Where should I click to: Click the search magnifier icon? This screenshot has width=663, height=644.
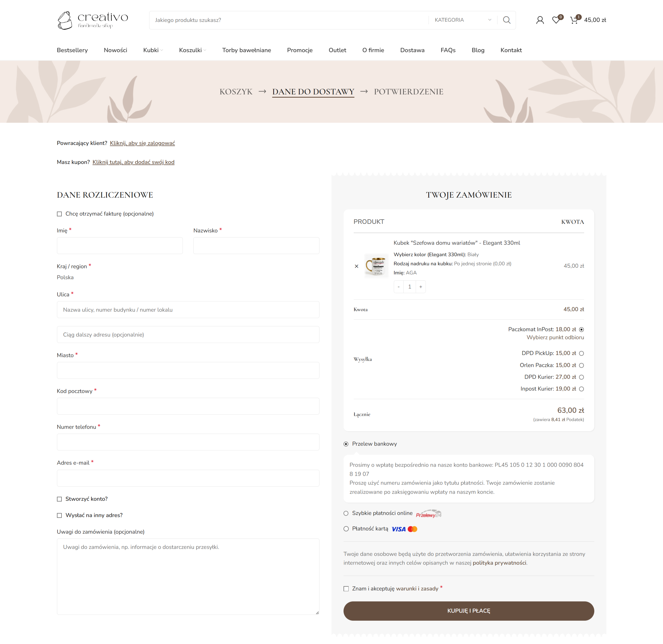(506, 20)
